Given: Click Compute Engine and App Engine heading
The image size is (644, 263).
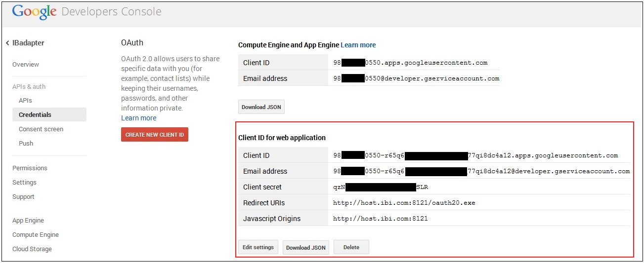Looking at the screenshot, I should (x=289, y=45).
